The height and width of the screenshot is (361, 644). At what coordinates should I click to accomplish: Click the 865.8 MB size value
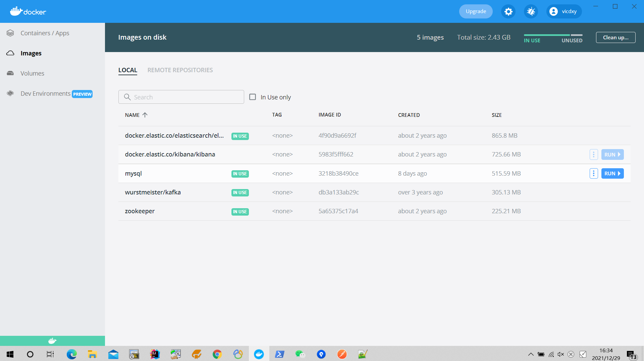[504, 136]
